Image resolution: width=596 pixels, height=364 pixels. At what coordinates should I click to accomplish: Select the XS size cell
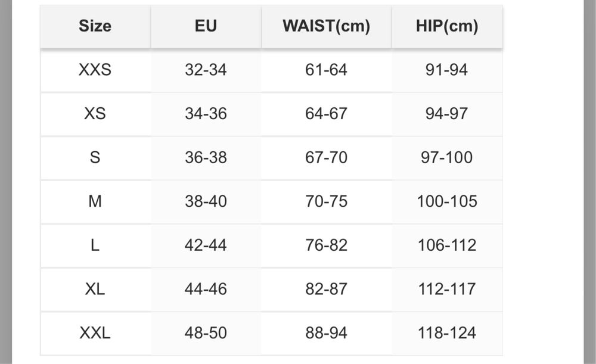(x=95, y=114)
